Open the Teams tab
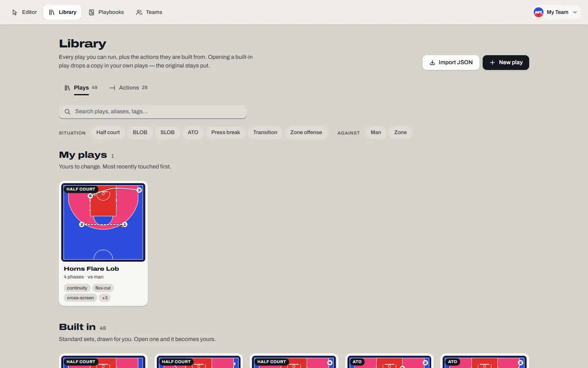 (149, 12)
